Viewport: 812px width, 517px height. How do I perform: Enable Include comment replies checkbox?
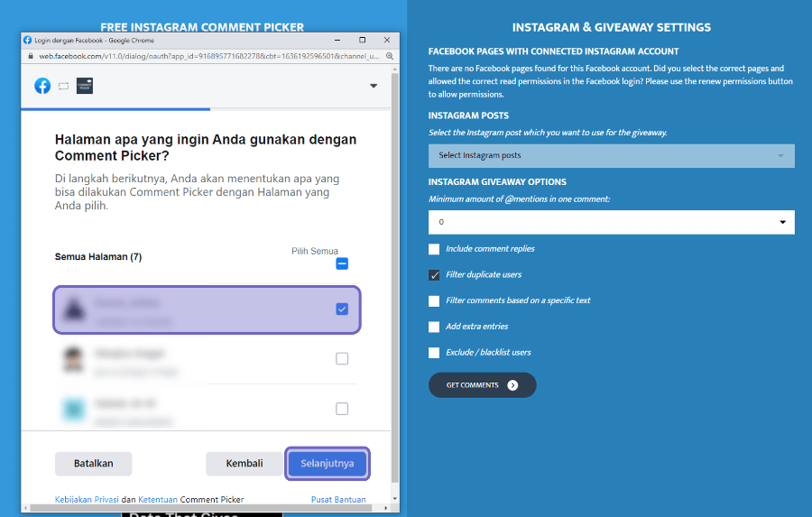(x=434, y=249)
